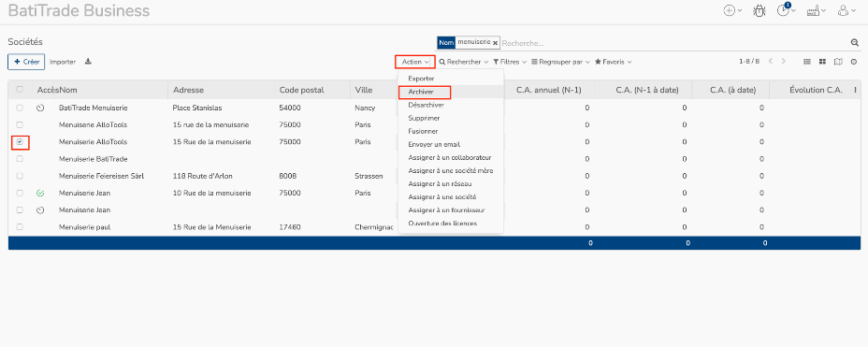Check the Menuiserie paul row checkbox

coord(20,227)
